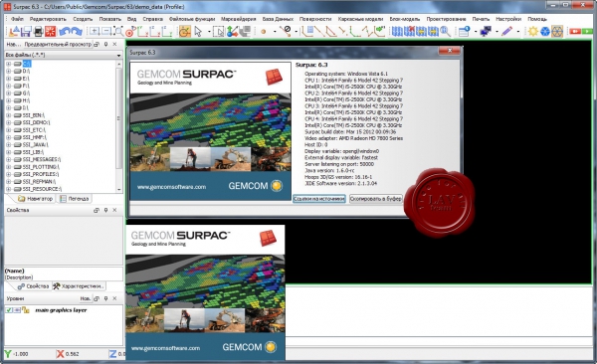Open dropdown arrow next to pointer tool
This screenshot has height=364, width=597.
[209, 32]
